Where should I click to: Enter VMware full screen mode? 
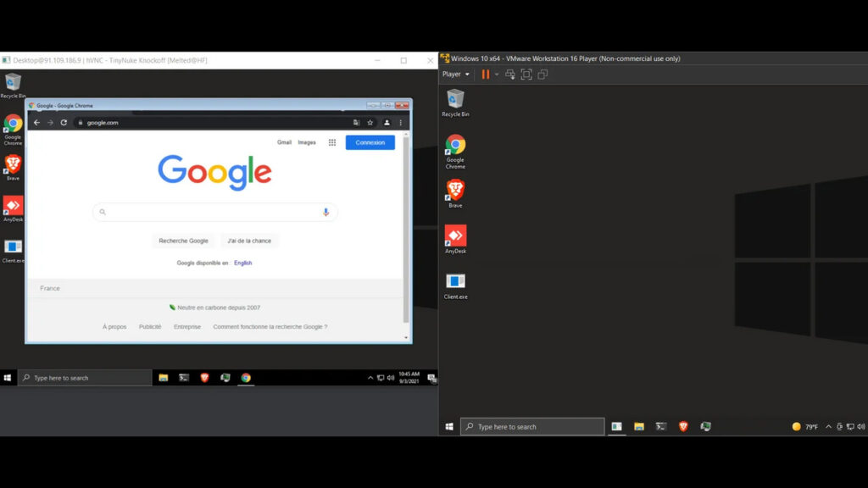pyautogui.click(x=526, y=75)
